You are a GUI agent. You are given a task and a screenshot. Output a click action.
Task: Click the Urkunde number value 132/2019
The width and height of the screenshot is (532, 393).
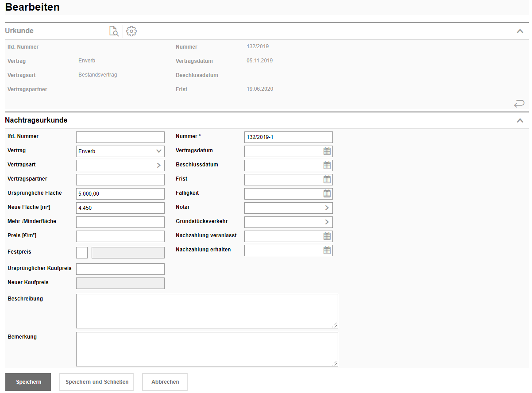click(x=258, y=46)
